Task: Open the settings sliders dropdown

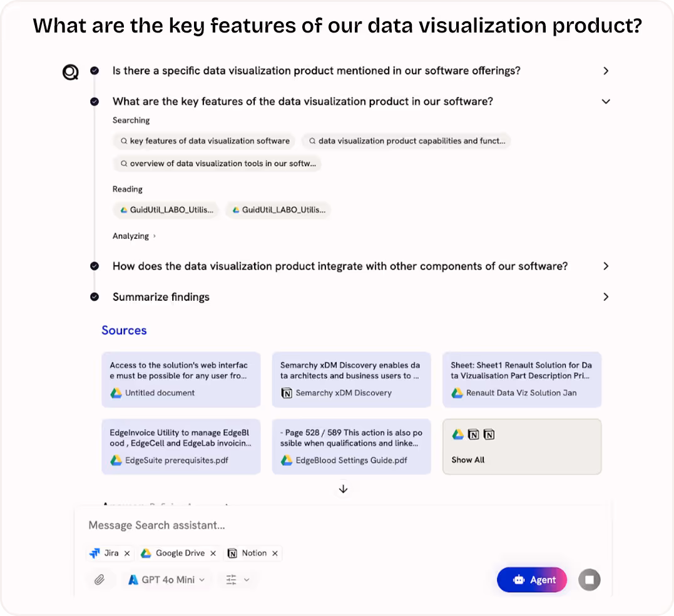Action: (x=238, y=580)
